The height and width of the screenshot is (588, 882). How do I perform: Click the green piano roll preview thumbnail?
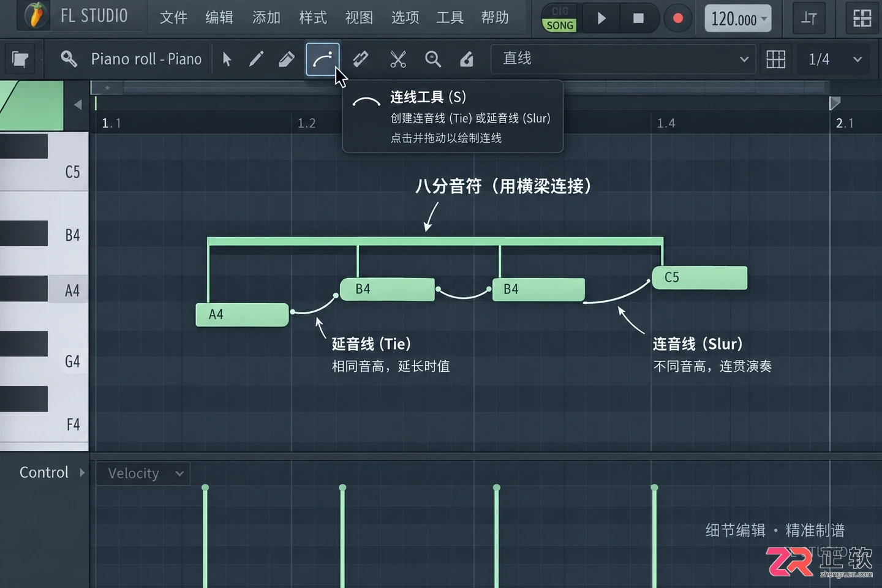coord(31,105)
